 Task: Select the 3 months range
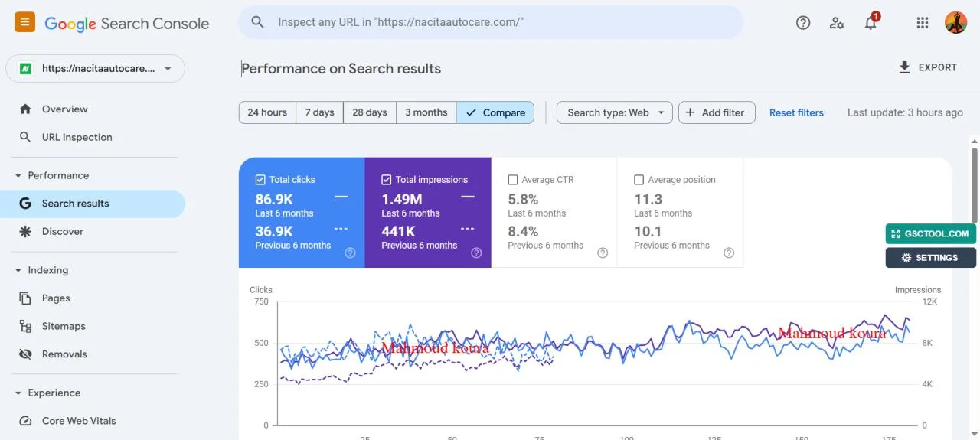426,112
